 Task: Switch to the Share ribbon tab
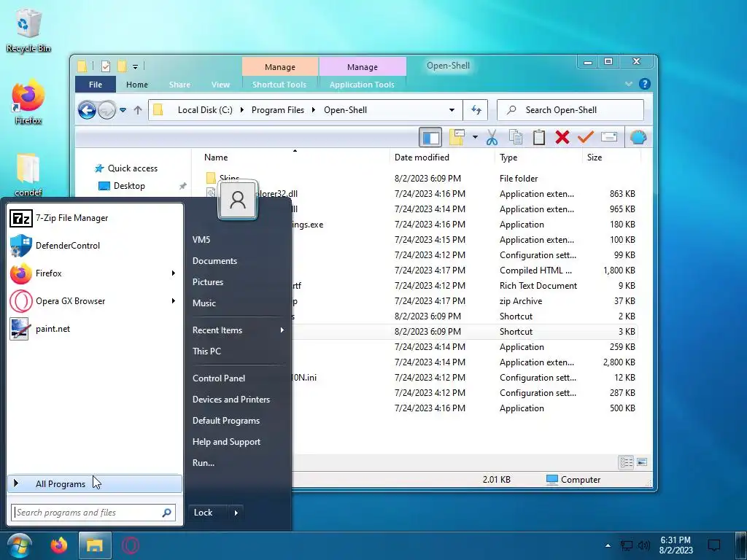pyautogui.click(x=179, y=85)
